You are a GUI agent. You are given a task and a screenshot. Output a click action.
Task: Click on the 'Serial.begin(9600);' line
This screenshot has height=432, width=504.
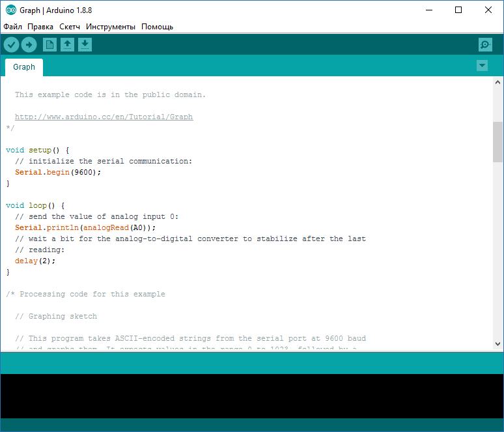(58, 173)
